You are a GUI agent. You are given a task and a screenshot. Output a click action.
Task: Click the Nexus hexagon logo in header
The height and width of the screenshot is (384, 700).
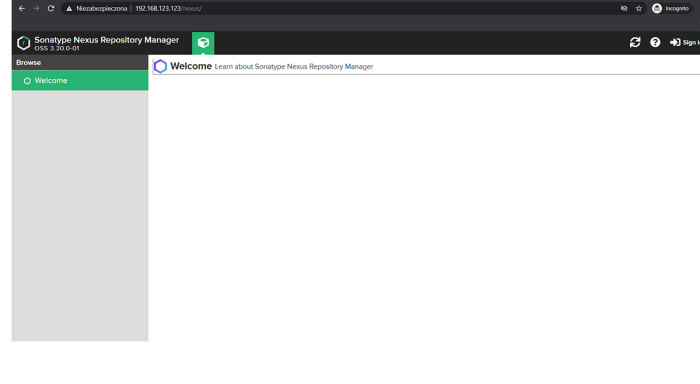pos(24,43)
